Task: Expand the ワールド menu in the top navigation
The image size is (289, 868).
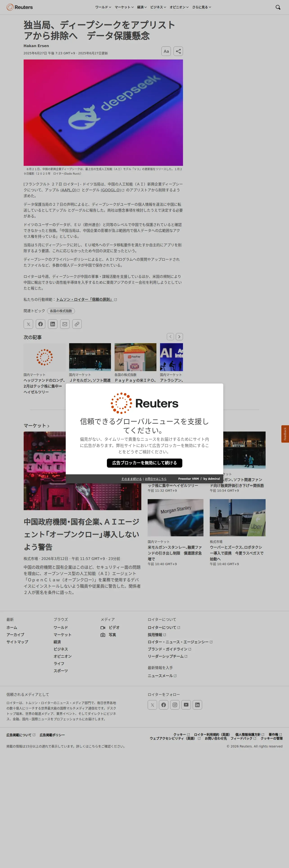Action: click(x=103, y=7)
